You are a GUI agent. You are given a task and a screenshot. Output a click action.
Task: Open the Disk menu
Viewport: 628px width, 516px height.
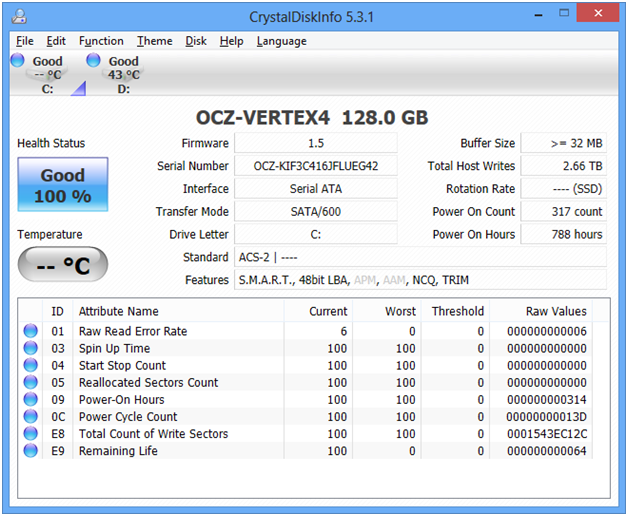[x=196, y=41]
